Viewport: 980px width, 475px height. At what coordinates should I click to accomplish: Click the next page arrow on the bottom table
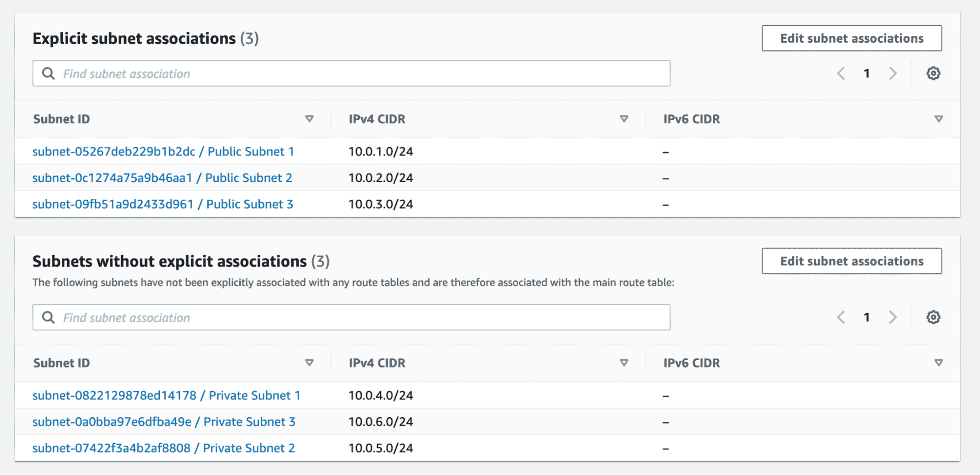click(x=893, y=317)
